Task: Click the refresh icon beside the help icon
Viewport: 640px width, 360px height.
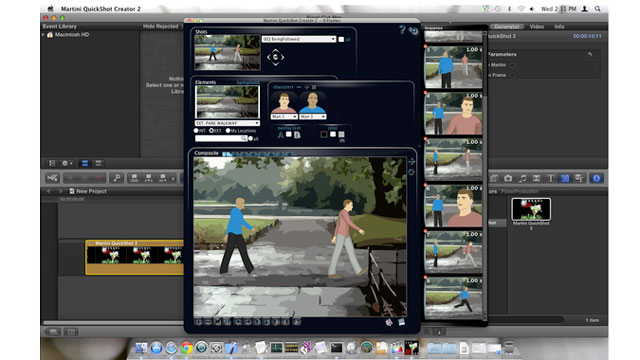Action: click(x=413, y=31)
